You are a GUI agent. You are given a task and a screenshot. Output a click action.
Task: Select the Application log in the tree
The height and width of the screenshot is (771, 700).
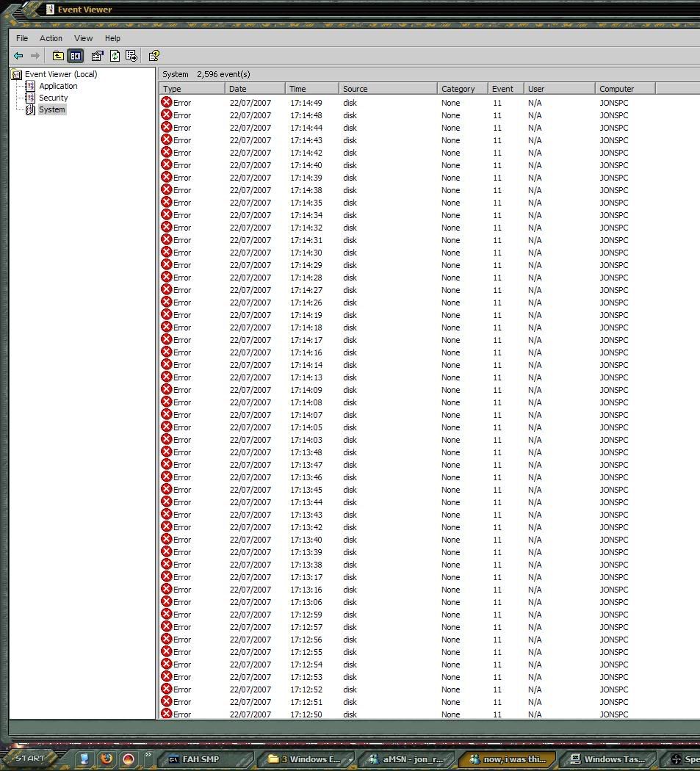pyautogui.click(x=58, y=85)
